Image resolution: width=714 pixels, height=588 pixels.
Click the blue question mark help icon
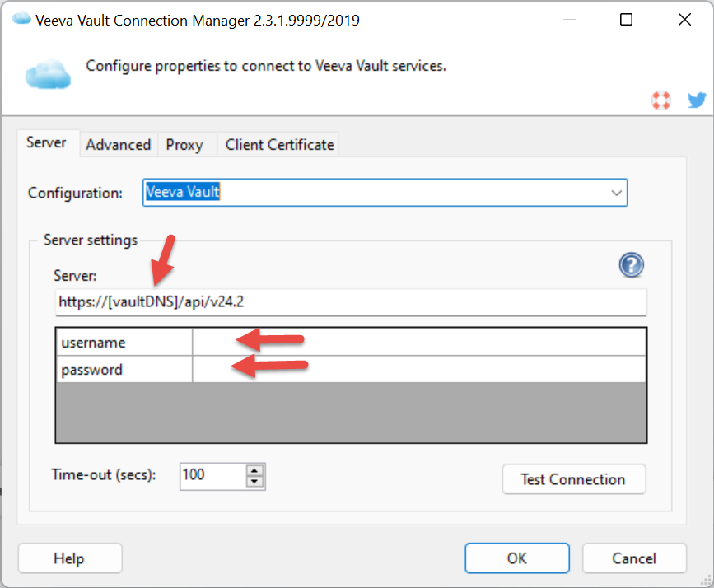pos(631,264)
